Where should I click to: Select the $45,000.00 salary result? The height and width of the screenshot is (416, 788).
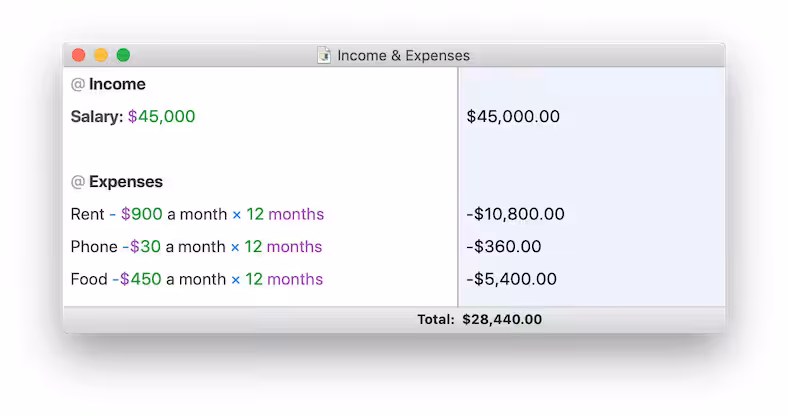pos(513,117)
